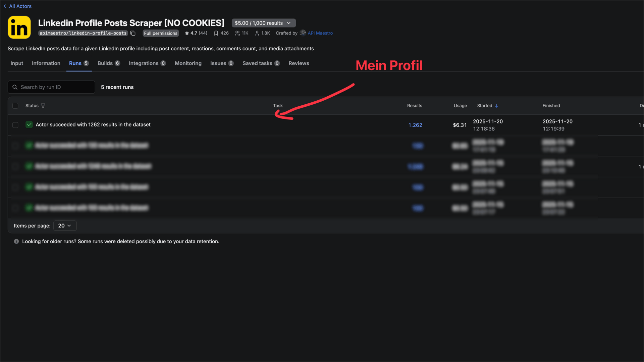Viewport: 644px width, 362px height.
Task: Click the Results column header
Action: (415, 106)
